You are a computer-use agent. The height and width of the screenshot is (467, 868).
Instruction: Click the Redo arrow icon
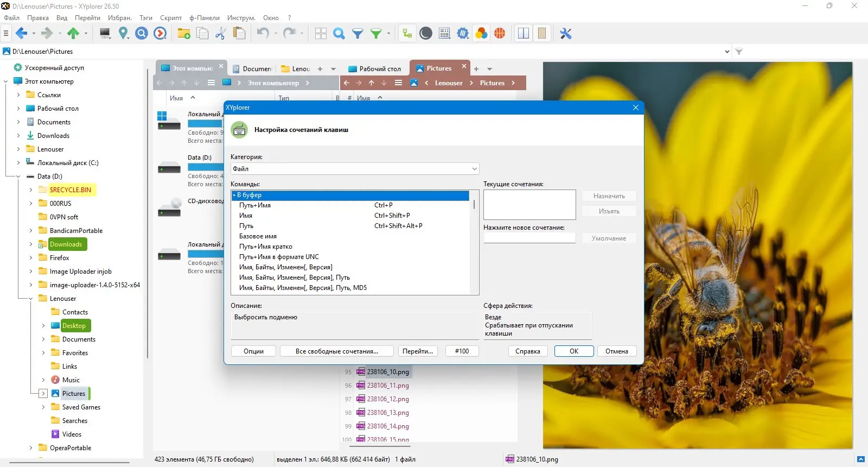tap(289, 34)
